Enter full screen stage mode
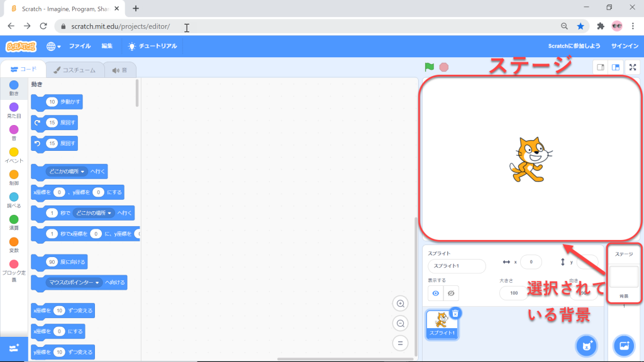This screenshot has height=362, width=644. tap(633, 67)
